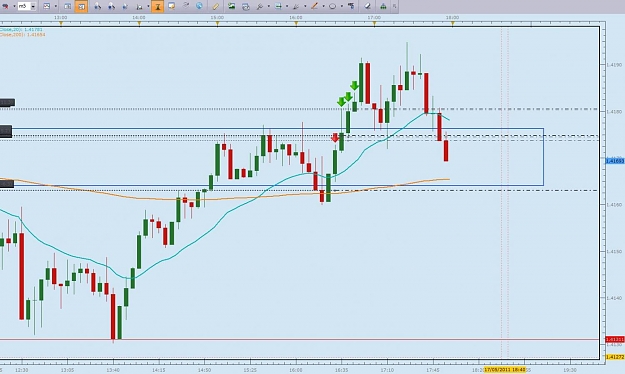The image size is (625, 374).
Task: Open the toolbar overflow chevron
Action: click(x=394, y=6)
